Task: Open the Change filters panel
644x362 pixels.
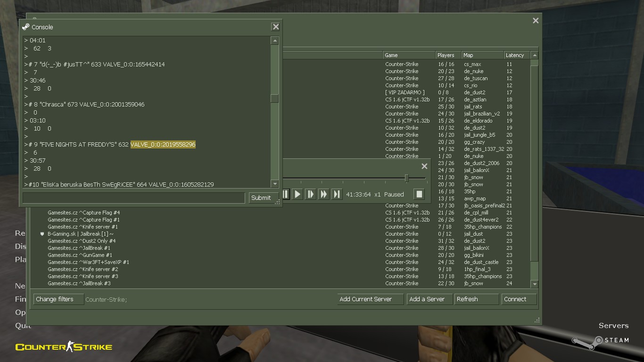Action: point(58,299)
